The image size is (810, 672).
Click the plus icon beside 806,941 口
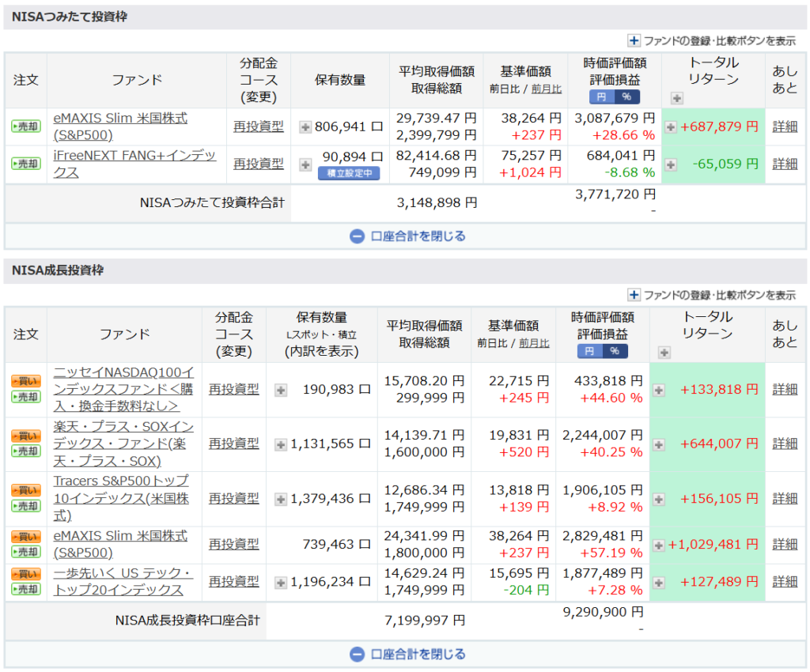pyautogui.click(x=305, y=126)
